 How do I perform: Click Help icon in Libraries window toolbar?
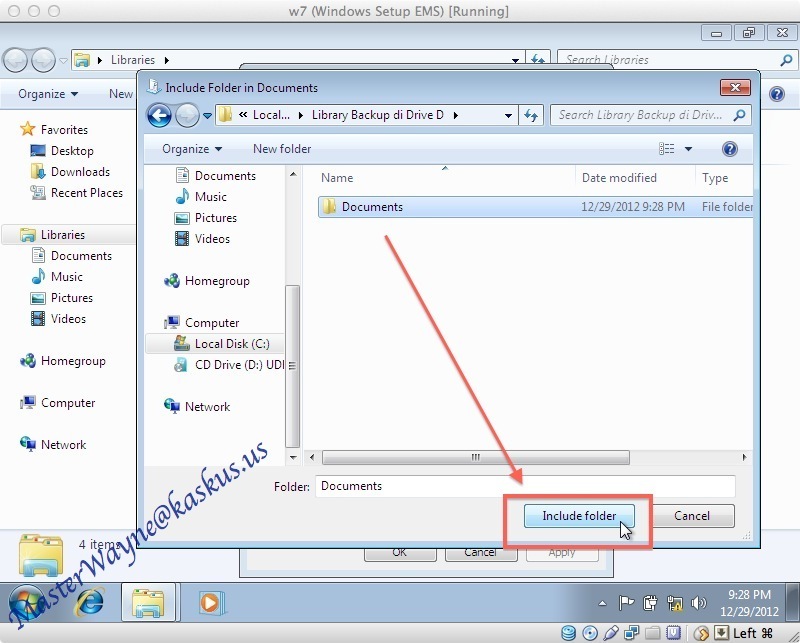click(777, 94)
